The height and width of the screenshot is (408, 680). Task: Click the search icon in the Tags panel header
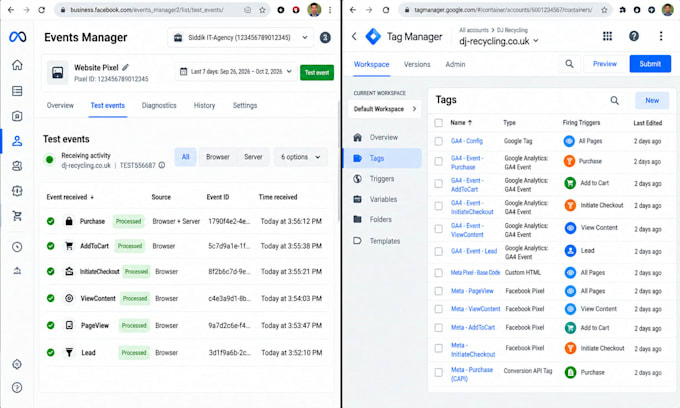[615, 101]
